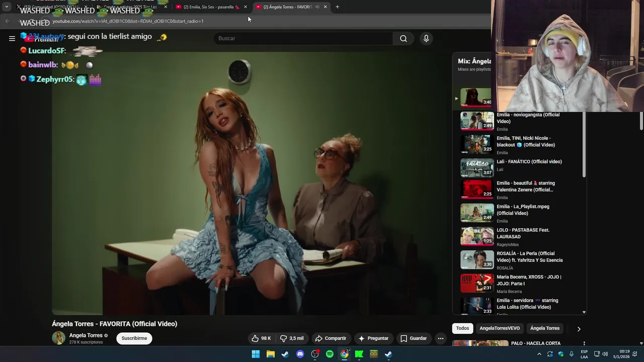Activate voice search microphone
The image size is (644, 362).
(x=426, y=39)
